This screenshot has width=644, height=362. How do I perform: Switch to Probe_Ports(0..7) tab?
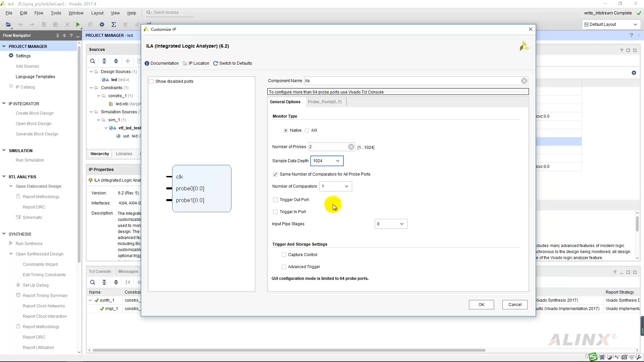point(324,102)
